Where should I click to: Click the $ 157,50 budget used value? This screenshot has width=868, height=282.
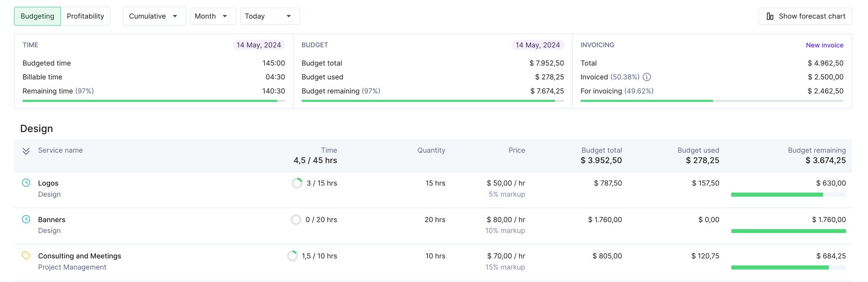(706, 183)
